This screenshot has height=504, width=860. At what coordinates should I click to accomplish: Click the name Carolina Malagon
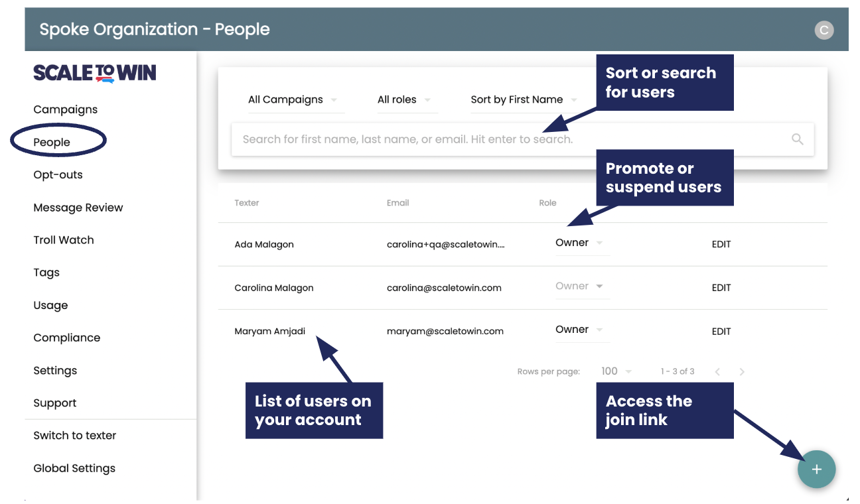point(274,288)
